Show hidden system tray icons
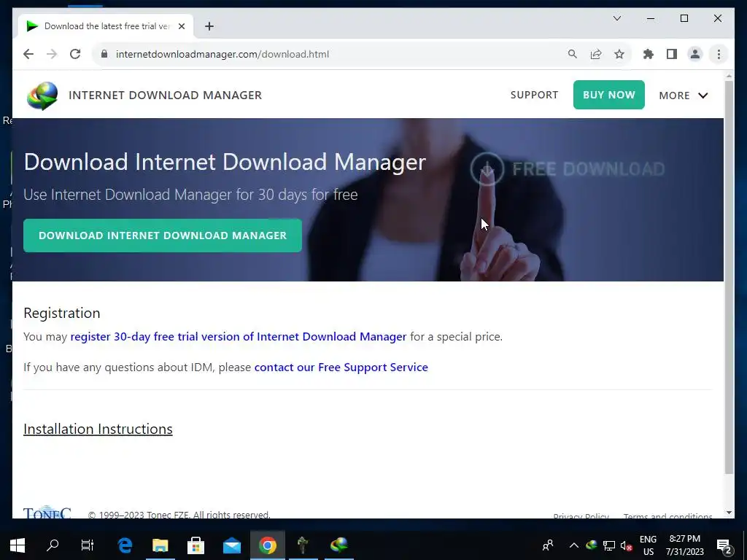The width and height of the screenshot is (747, 560). 574,545
